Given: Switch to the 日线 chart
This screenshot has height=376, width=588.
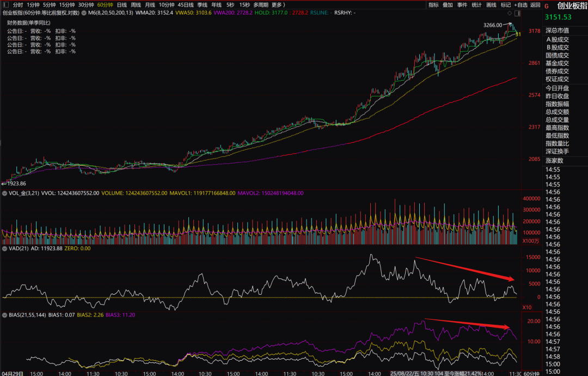Looking at the screenshot, I should (121, 5).
